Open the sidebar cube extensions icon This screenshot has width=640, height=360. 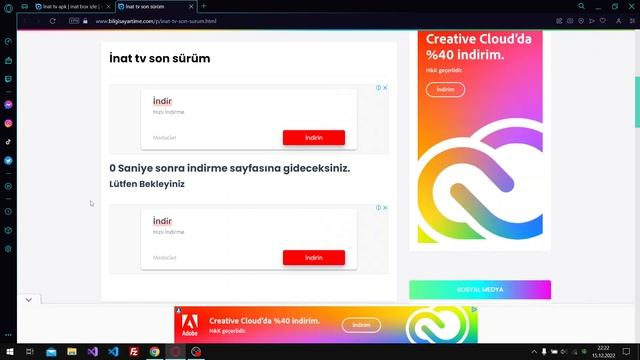pos(8,230)
